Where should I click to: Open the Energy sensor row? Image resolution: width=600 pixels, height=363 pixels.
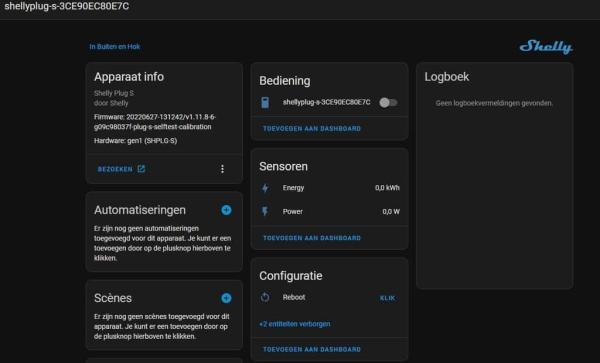tap(329, 188)
